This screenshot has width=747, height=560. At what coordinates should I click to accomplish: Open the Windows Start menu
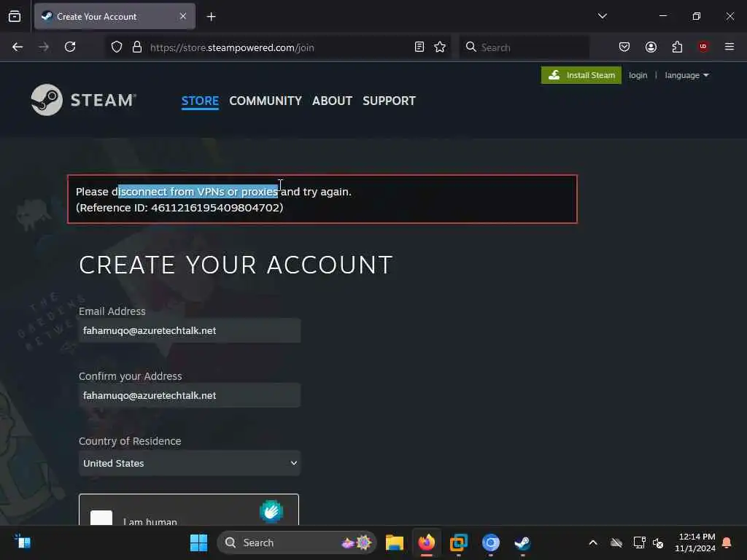coord(198,542)
